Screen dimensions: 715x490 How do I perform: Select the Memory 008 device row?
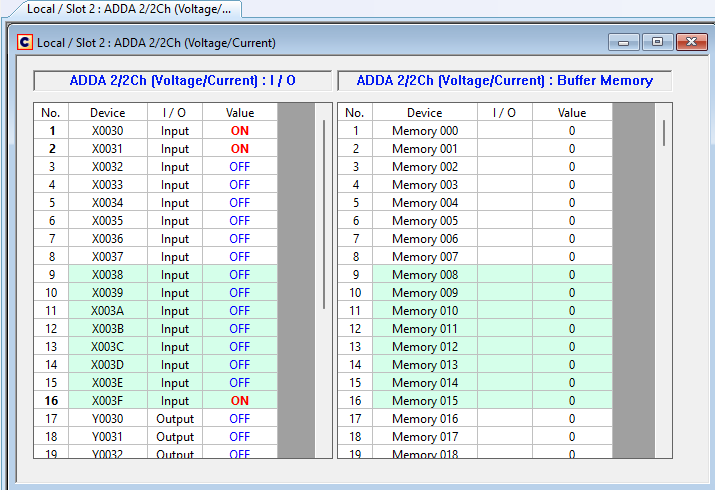click(x=424, y=275)
